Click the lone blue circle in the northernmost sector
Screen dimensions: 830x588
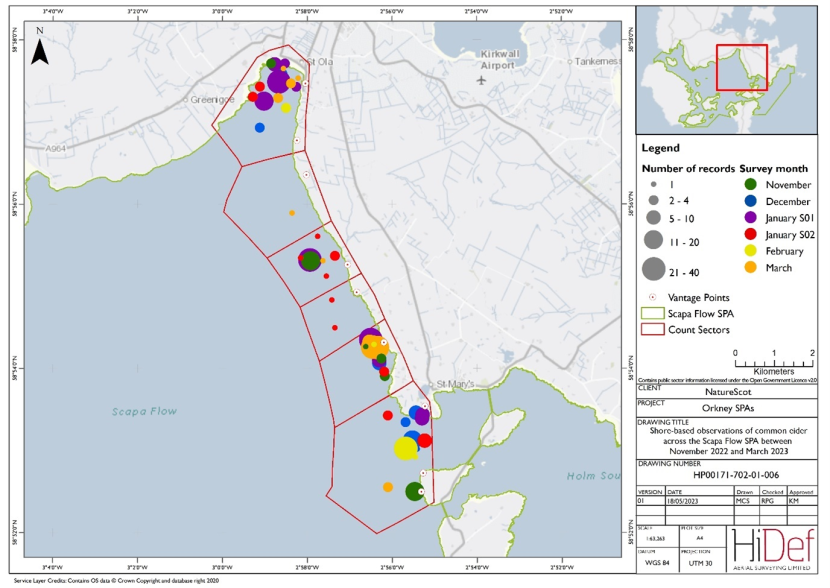pos(259,128)
